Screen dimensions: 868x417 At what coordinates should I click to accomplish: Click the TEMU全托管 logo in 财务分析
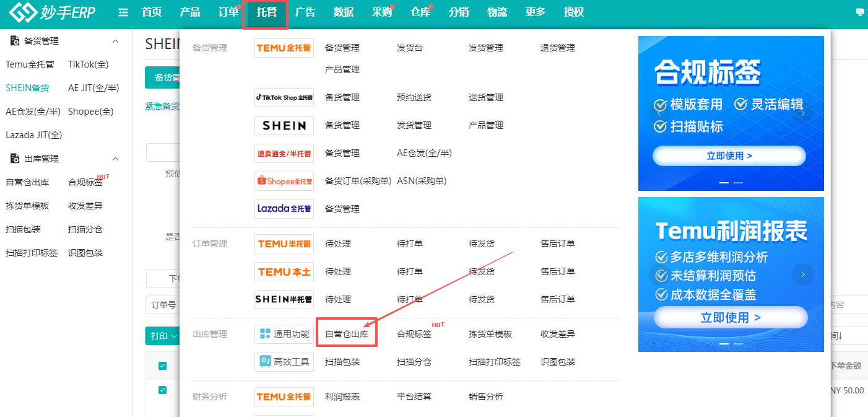pyautogui.click(x=284, y=397)
